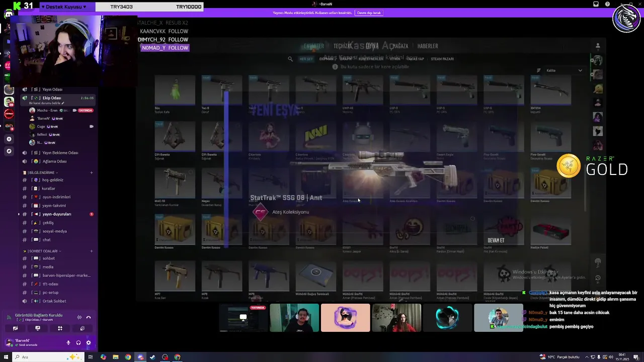644x362 pixels.
Task: Open the Windows Start menu
Action: click(5, 357)
